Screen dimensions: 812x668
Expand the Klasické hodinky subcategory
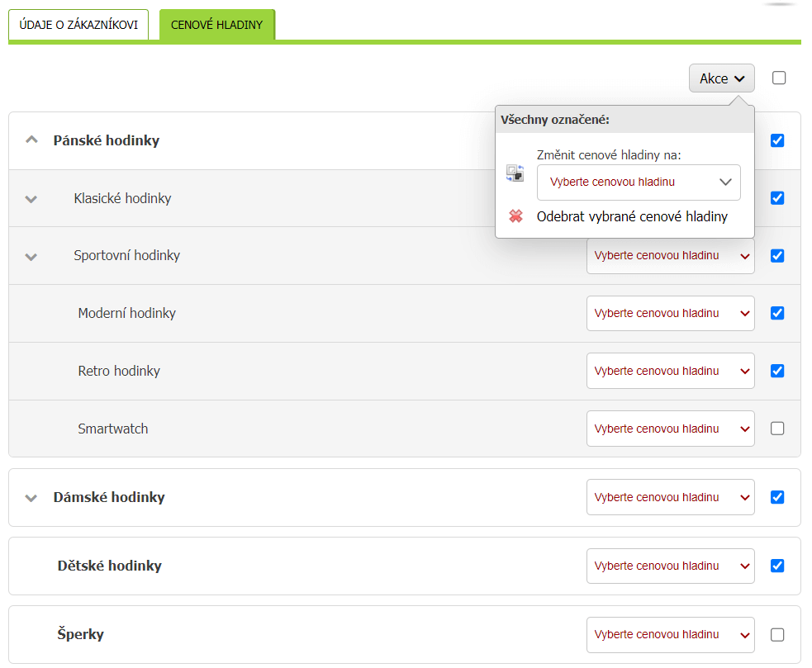point(31,199)
